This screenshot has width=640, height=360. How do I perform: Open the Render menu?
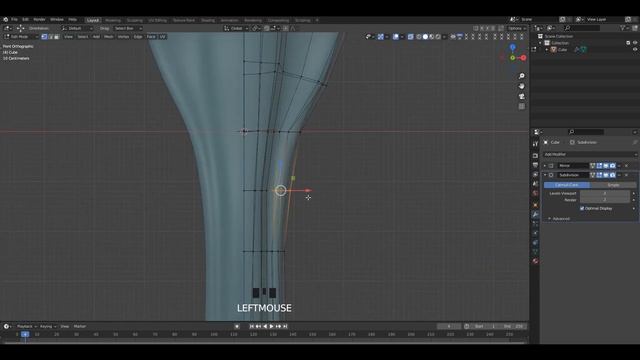coord(39,20)
